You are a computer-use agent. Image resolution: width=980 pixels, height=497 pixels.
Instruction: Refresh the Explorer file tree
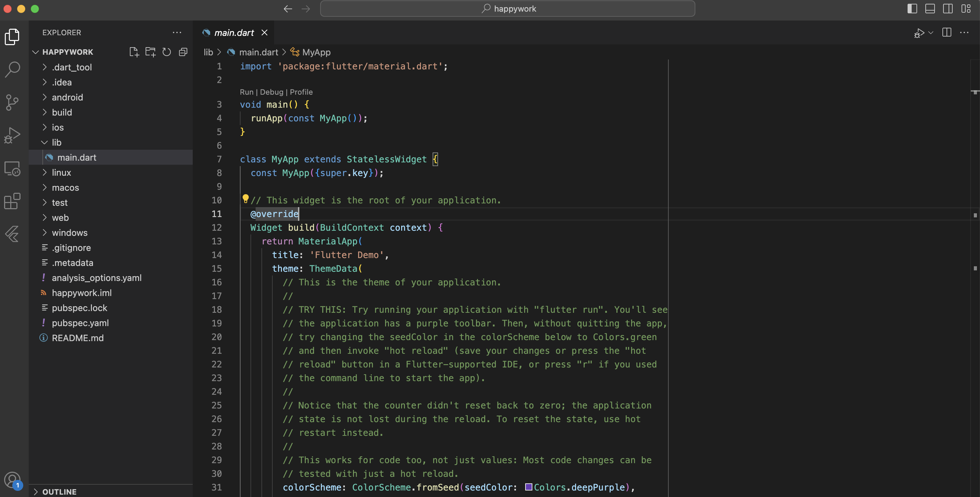tap(167, 52)
